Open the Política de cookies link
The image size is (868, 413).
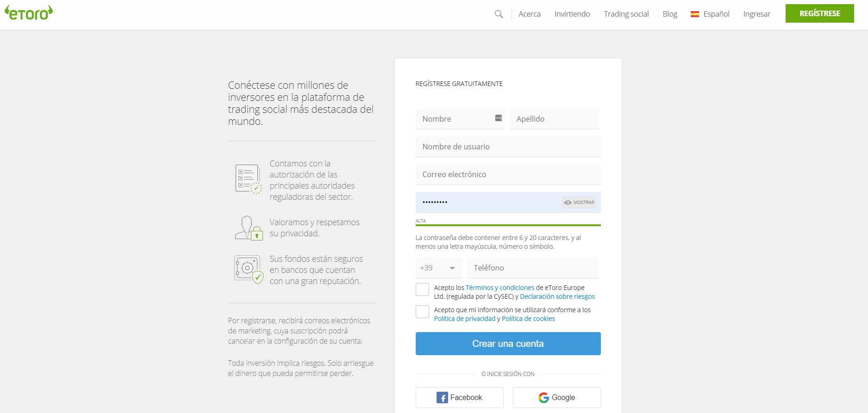pos(528,319)
